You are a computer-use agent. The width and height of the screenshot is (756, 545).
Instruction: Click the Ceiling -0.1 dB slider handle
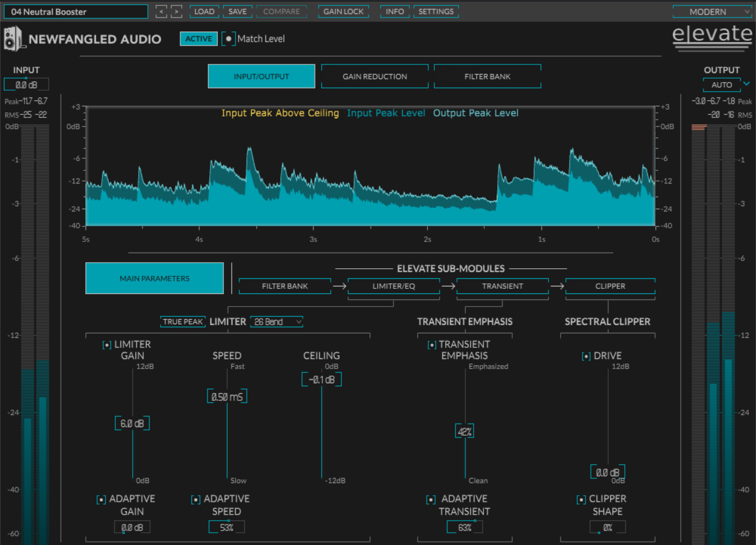click(322, 380)
